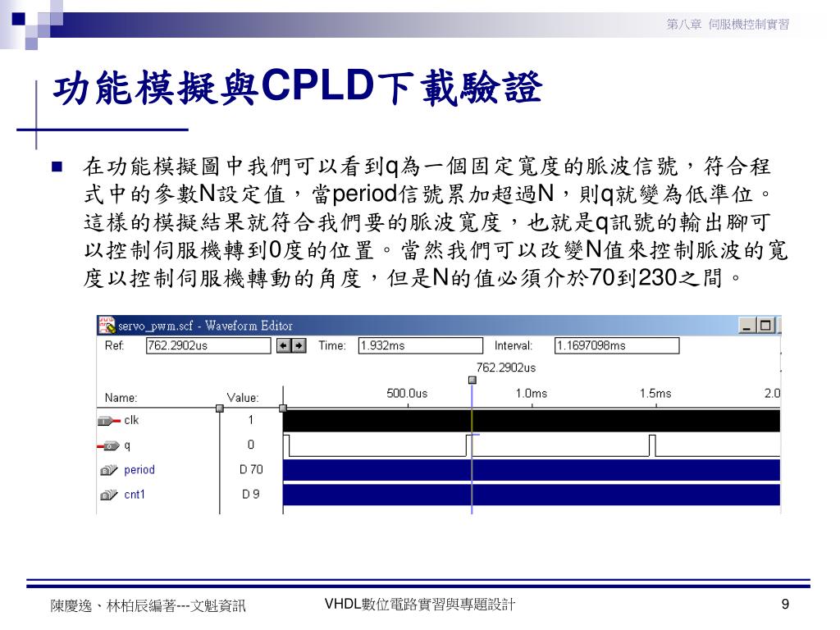The width and height of the screenshot is (840, 630).
Task: Click the Waveform Editor title bar text
Action: tap(205, 326)
